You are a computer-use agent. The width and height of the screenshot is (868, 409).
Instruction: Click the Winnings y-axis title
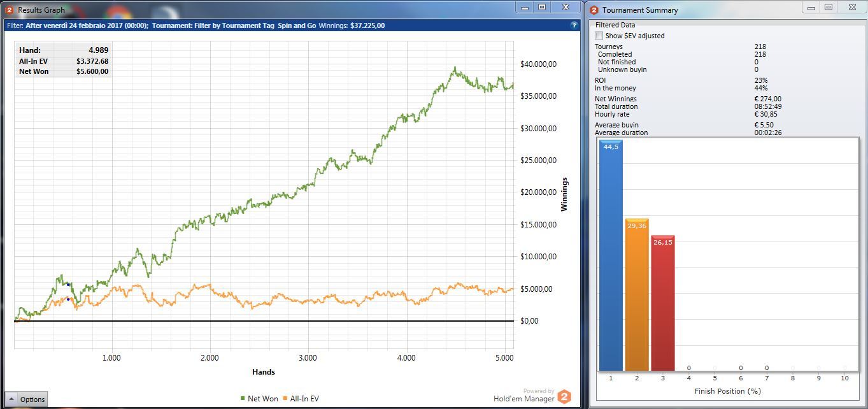coord(564,194)
